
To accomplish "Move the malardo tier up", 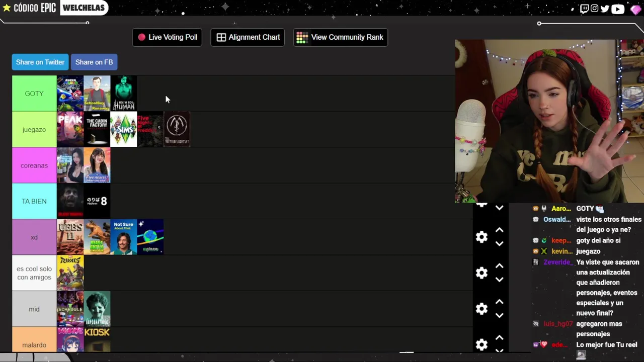I will pyautogui.click(x=499, y=337).
